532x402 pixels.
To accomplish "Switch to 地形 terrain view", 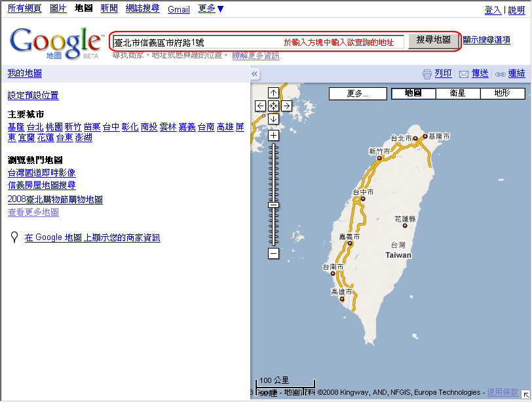I will [503, 93].
